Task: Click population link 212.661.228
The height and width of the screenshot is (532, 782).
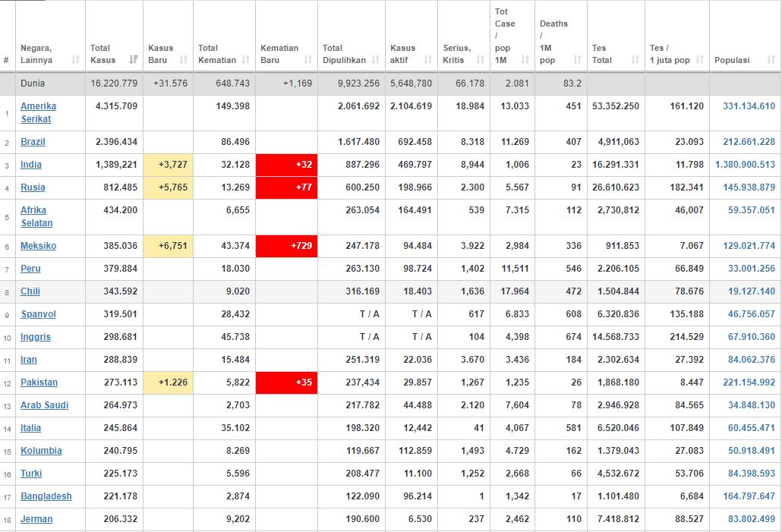Action: tap(749, 142)
